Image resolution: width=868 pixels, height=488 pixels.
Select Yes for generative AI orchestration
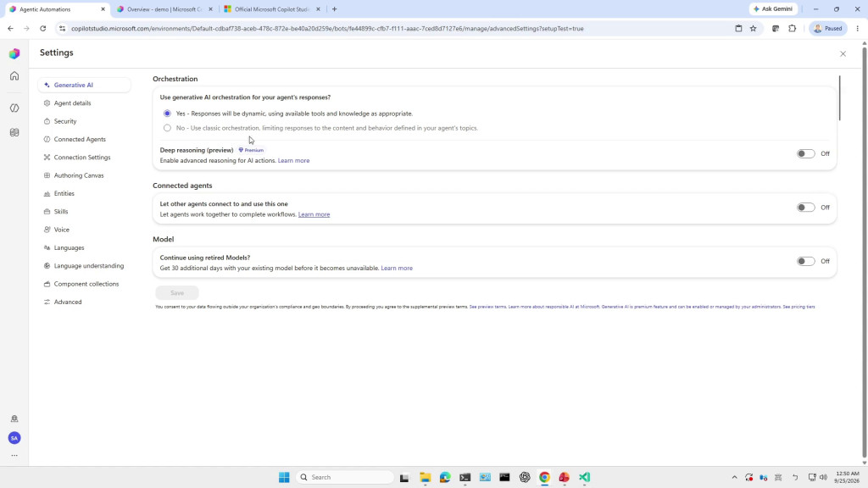(x=167, y=114)
